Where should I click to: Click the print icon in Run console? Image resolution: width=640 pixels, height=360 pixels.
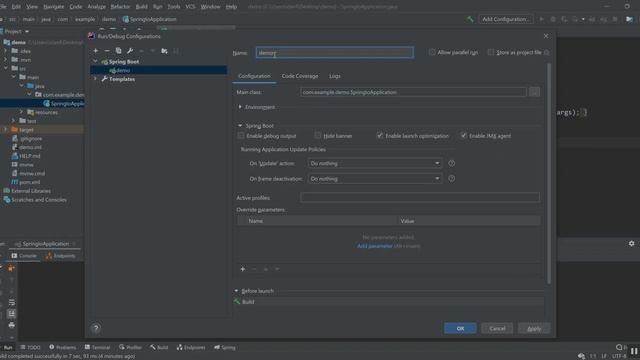tap(11, 325)
